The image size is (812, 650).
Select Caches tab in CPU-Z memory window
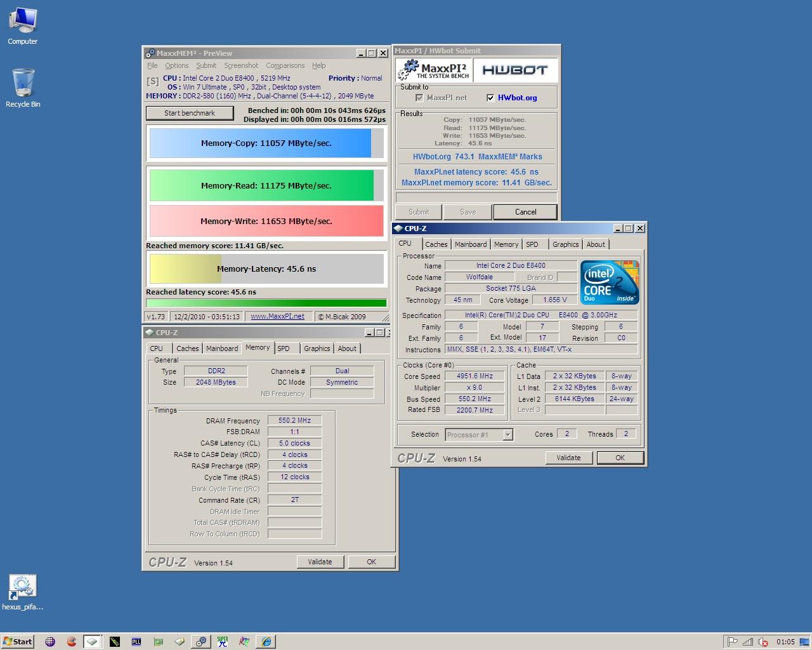tap(188, 348)
